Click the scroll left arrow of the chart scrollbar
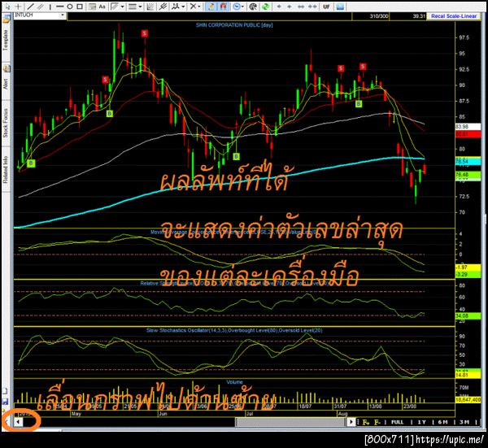488x448 pixels. point(18,422)
